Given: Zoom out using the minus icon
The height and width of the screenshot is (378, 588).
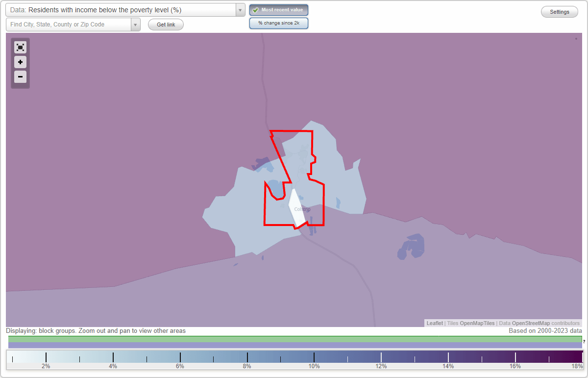Looking at the screenshot, I should [20, 77].
